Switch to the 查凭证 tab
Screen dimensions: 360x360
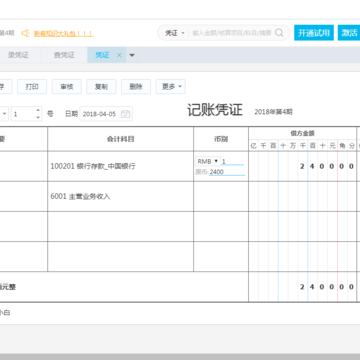click(x=64, y=55)
